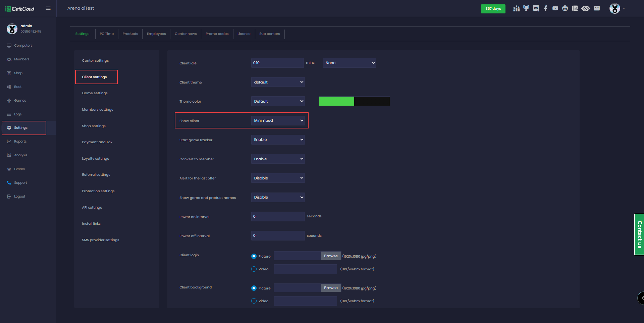Toggle the hamburger sidebar menu
Viewport: 644px width, 323px height.
pos(48,8)
